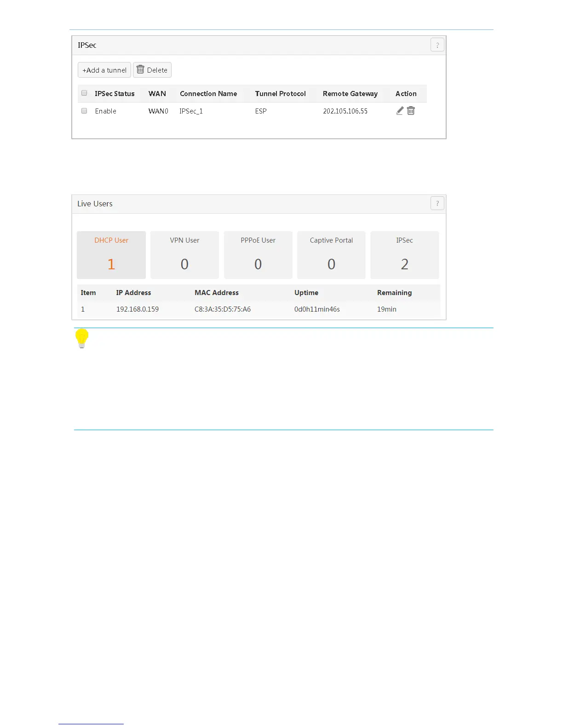563x728 pixels.
Task: Open help for the Live Users panel
Action: [x=437, y=203]
